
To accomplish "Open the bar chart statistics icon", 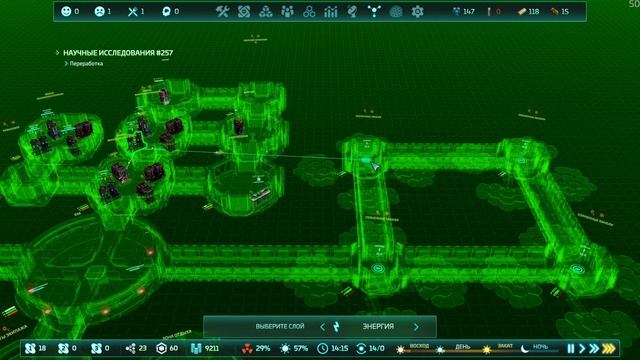I will pyautogui.click(x=331, y=11).
